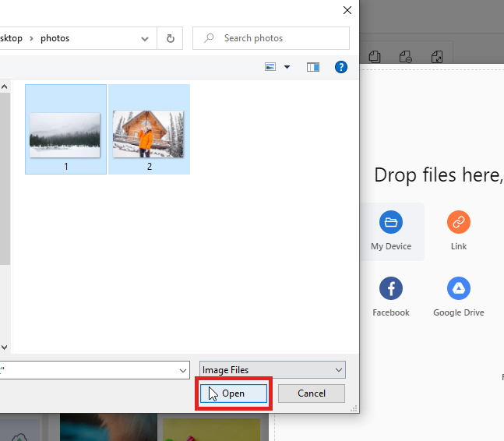Close the file open dialog
Screen dimensions: 504x441
coord(347,10)
